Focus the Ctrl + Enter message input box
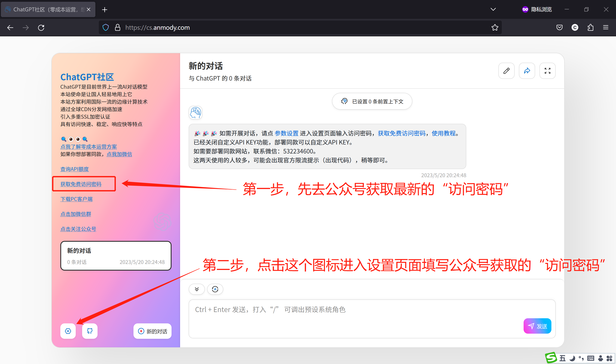Image resolution: width=616 pixels, height=364 pixels. click(372, 319)
